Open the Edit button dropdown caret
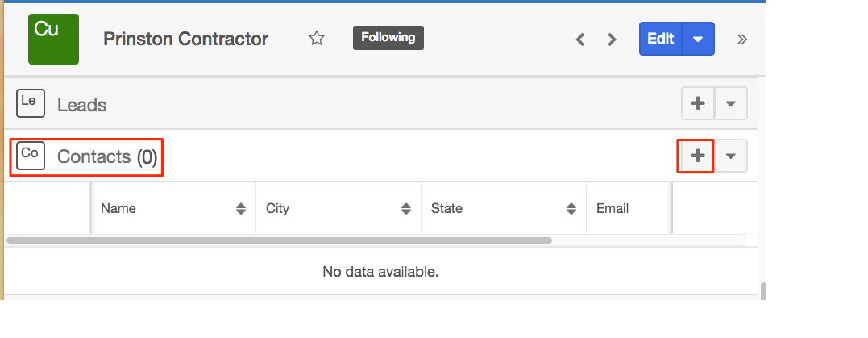The image size is (868, 338). 698,39
